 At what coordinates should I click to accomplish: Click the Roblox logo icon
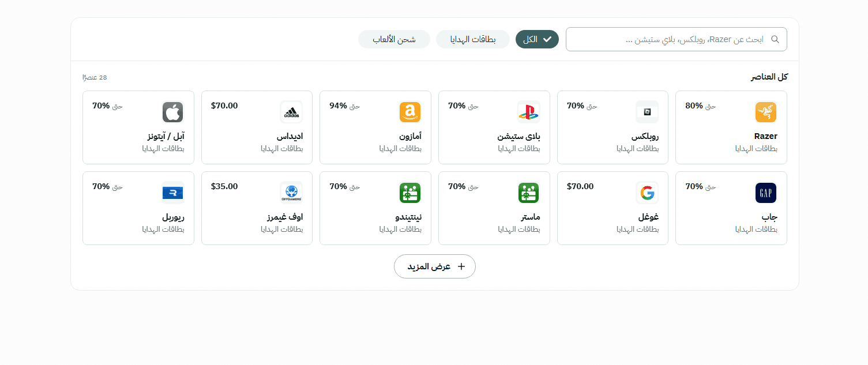[x=647, y=112]
